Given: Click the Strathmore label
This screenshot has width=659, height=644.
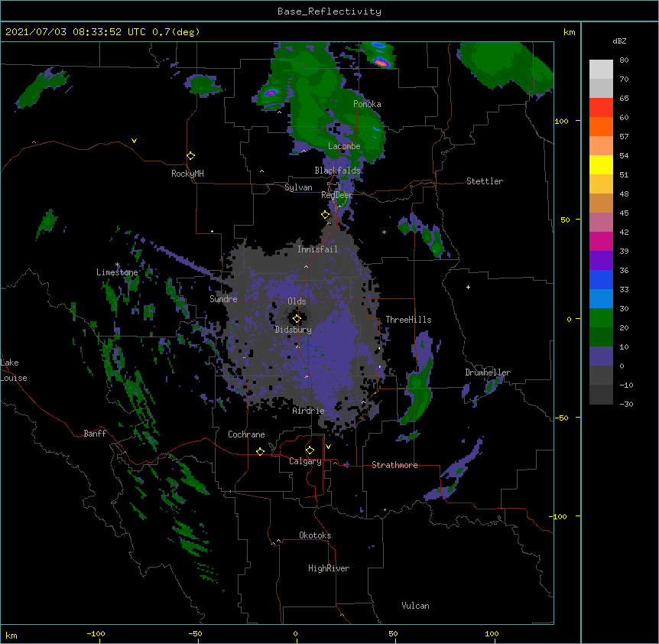Looking at the screenshot, I should coord(394,465).
